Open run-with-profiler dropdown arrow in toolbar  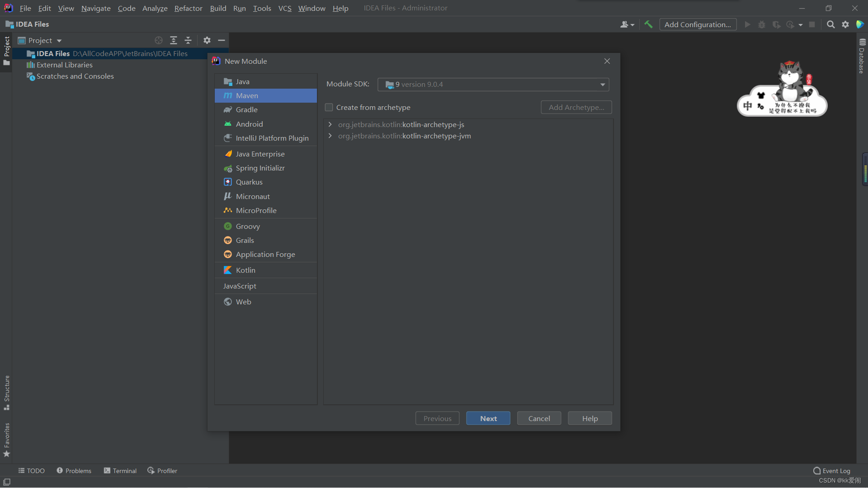point(800,25)
